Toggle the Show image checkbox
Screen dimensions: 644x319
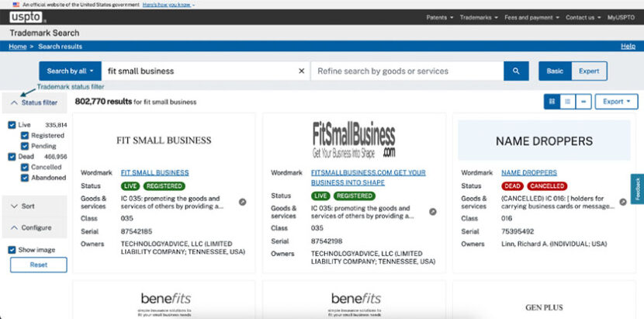[12, 250]
